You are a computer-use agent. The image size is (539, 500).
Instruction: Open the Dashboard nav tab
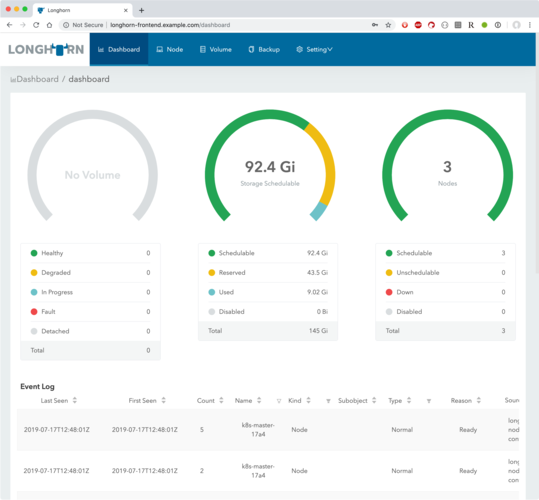(x=119, y=49)
